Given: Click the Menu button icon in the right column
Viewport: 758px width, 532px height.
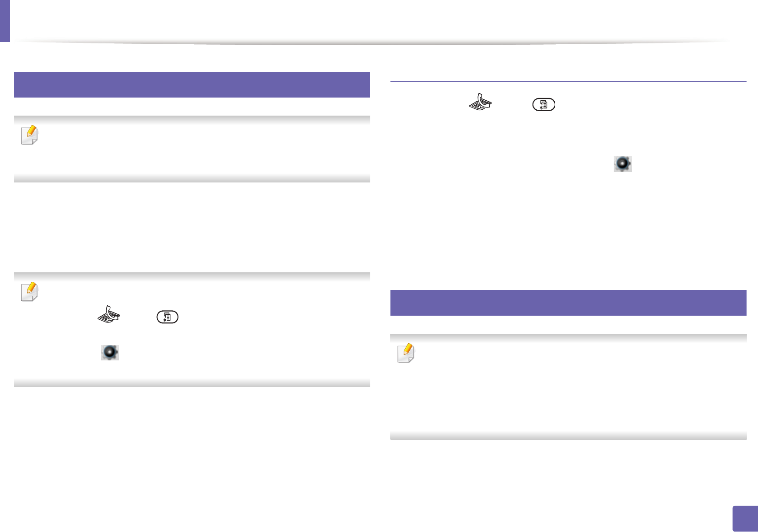Looking at the screenshot, I should coord(543,105).
